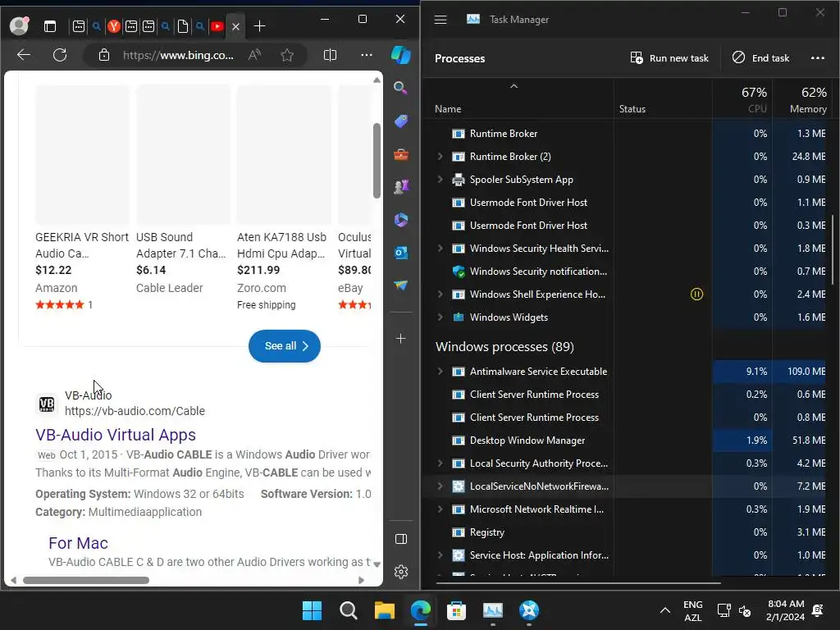Click Run new task in Task Manager

[669, 58]
